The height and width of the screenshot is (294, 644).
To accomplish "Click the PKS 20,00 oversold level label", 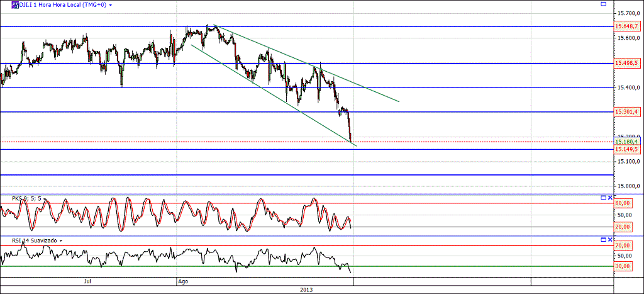I will (x=623, y=227).
